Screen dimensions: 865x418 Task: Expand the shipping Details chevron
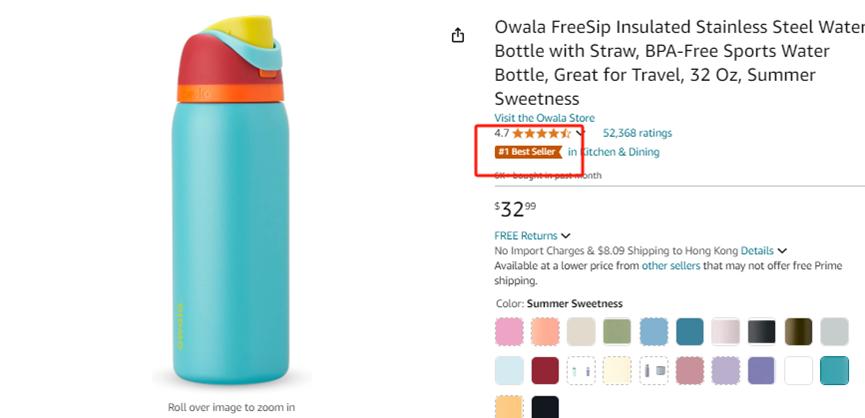[x=782, y=251]
